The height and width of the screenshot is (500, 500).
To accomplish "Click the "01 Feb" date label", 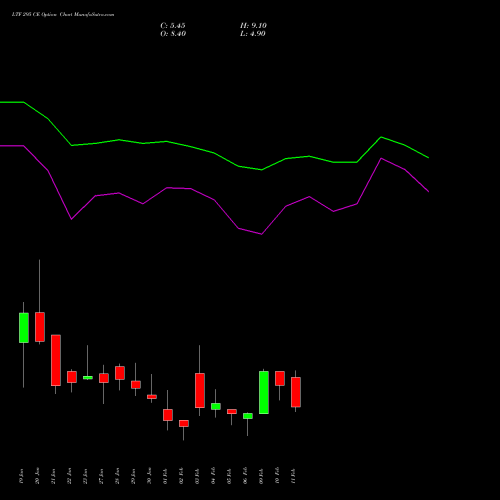I will 165,476.
